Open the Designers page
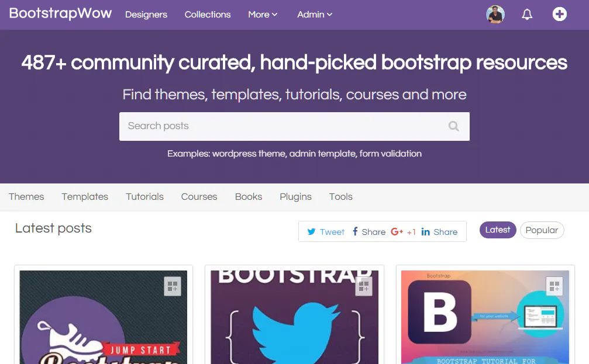589x364 pixels. tap(146, 15)
